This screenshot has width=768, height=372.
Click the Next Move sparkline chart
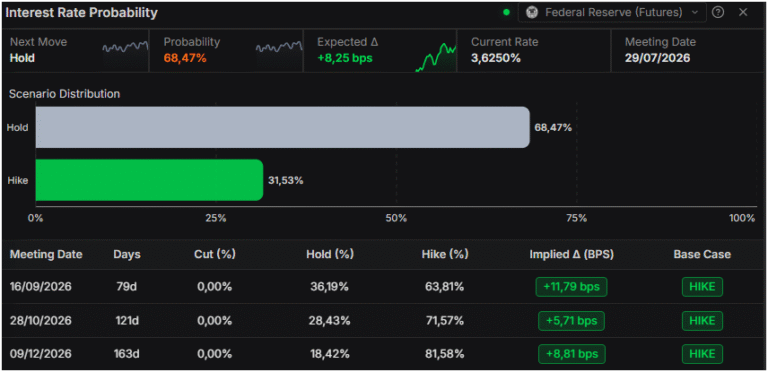point(125,47)
